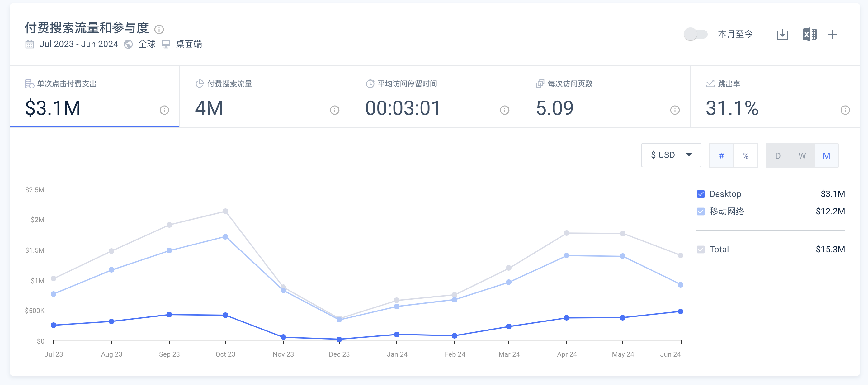868x385 pixels.
Task: Open the $ USD currency dropdown
Action: click(671, 155)
